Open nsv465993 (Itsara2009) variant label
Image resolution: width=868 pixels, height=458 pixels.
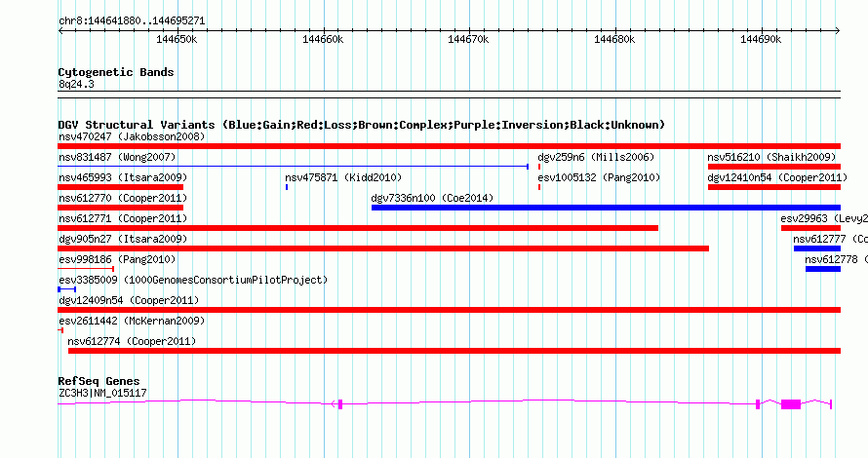(x=123, y=177)
